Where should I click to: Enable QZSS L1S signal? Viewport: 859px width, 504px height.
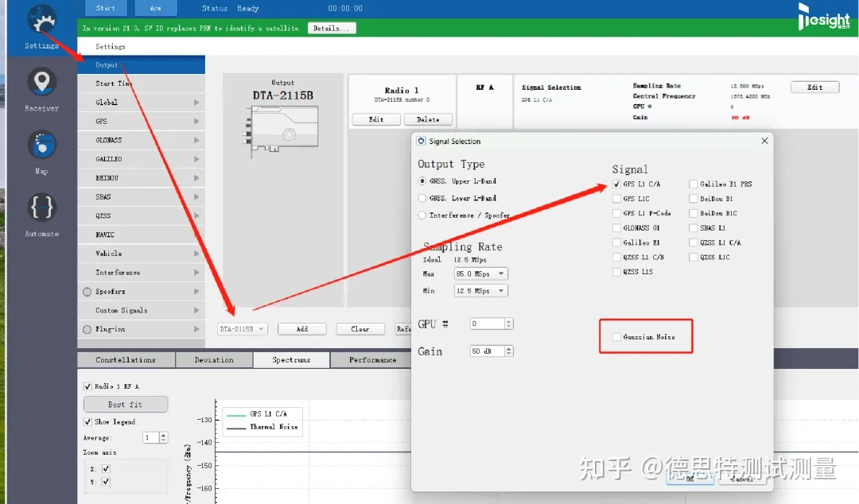click(616, 272)
